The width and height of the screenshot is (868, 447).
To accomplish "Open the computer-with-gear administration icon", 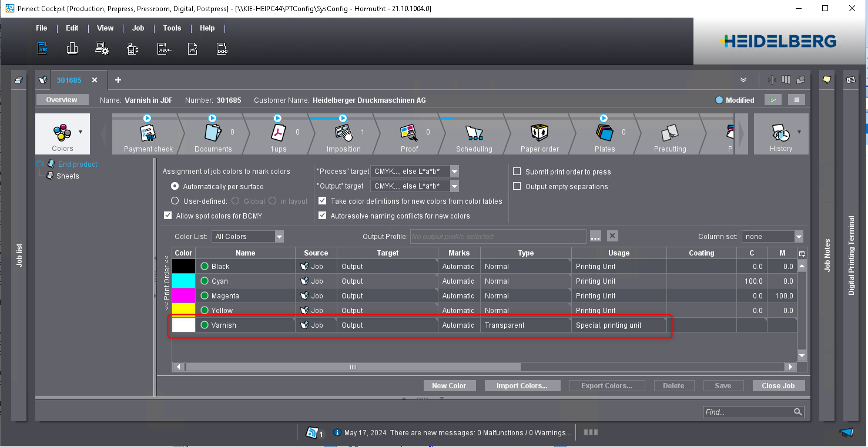I will point(102,49).
